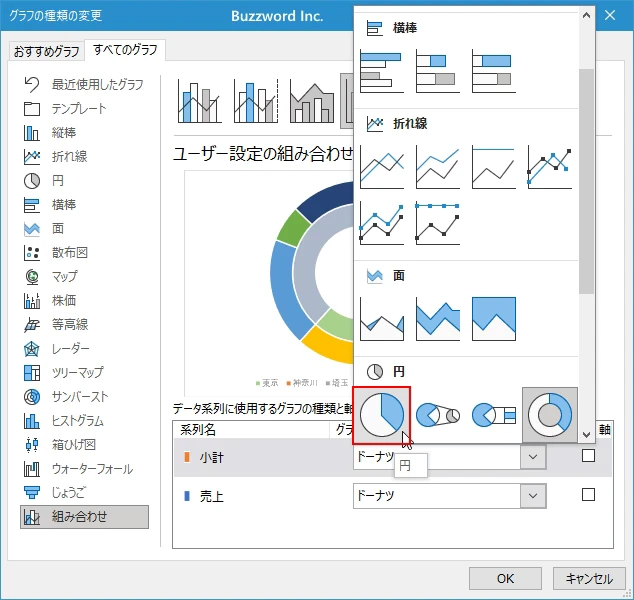Choose the clustered horizontal bar icon
The image size is (634, 600).
pyautogui.click(x=381, y=72)
